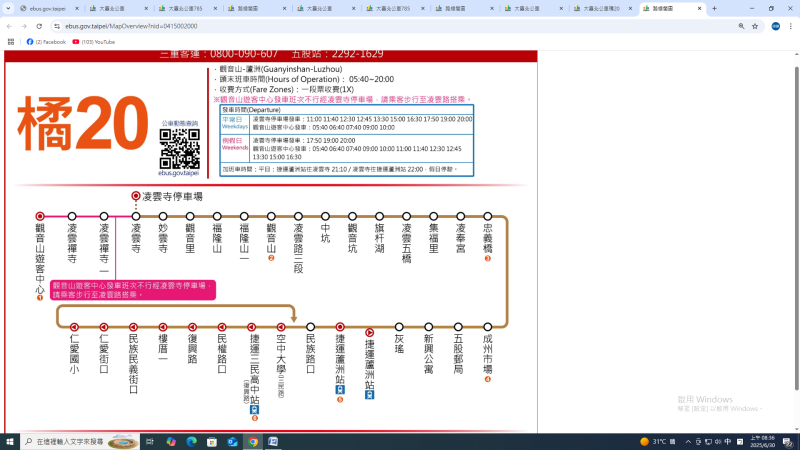800x450 pixels.
Task: Click the page's vertical scrollbar thumb
Action: (796, 228)
